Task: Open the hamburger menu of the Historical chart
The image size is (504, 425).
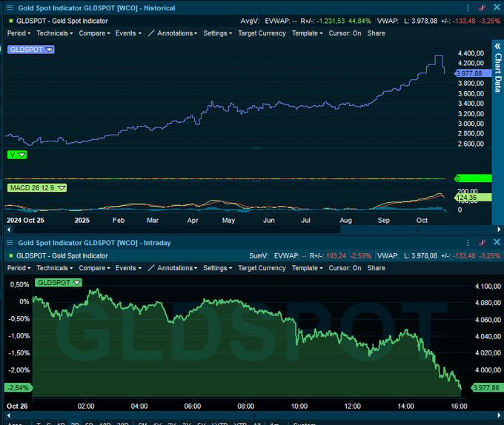Action: click(x=10, y=7)
